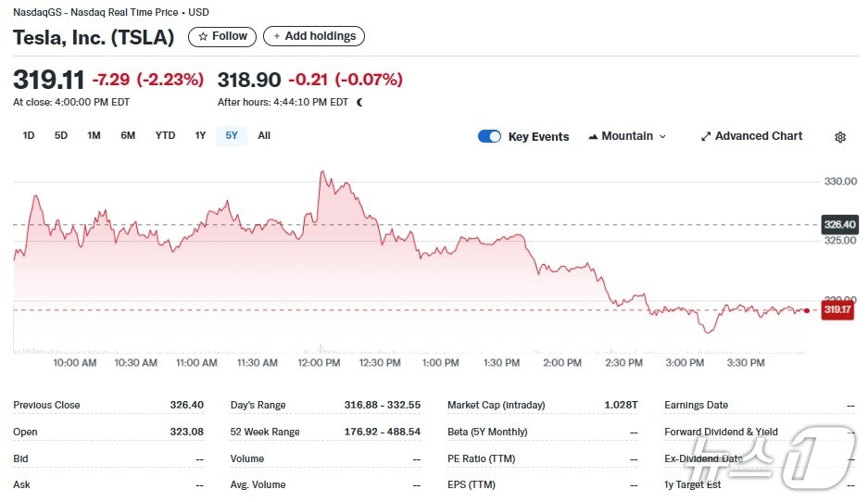Choose the 6M chart range
This screenshot has height=502, width=868.
(x=128, y=135)
